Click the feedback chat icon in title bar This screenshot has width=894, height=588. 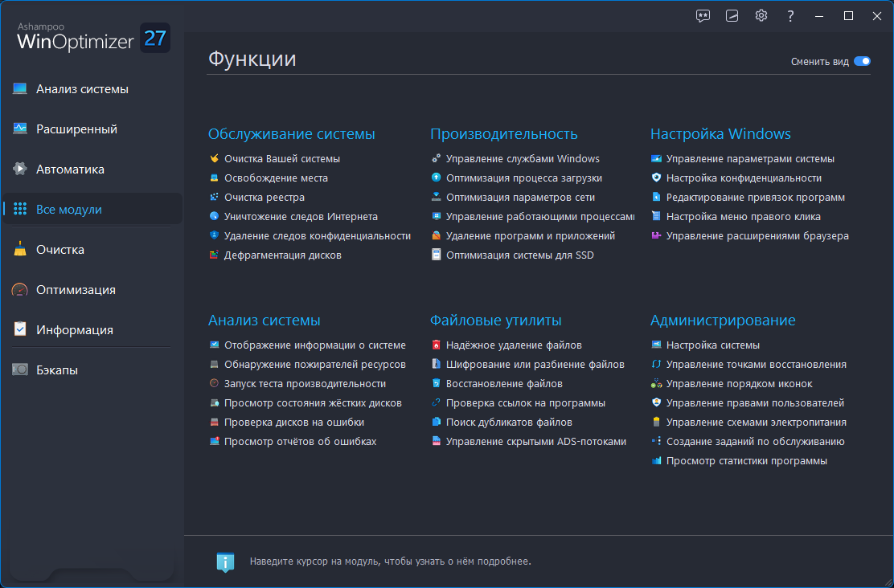[703, 16]
